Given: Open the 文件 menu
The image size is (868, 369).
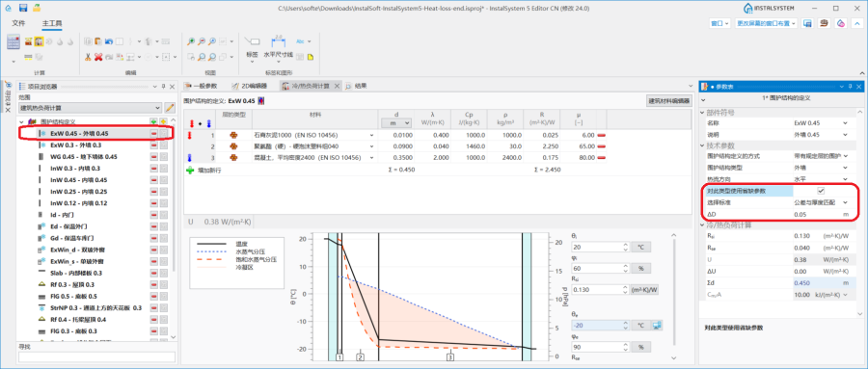Looking at the screenshot, I should [x=19, y=23].
